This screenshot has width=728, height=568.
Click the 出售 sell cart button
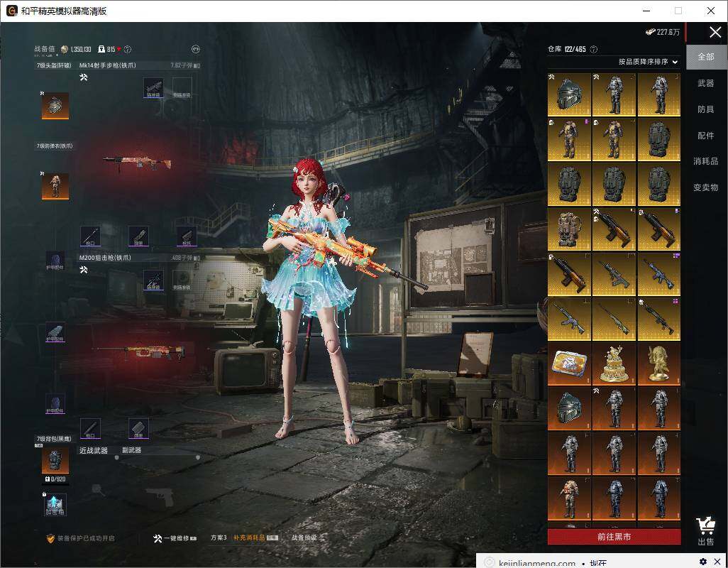tap(706, 531)
